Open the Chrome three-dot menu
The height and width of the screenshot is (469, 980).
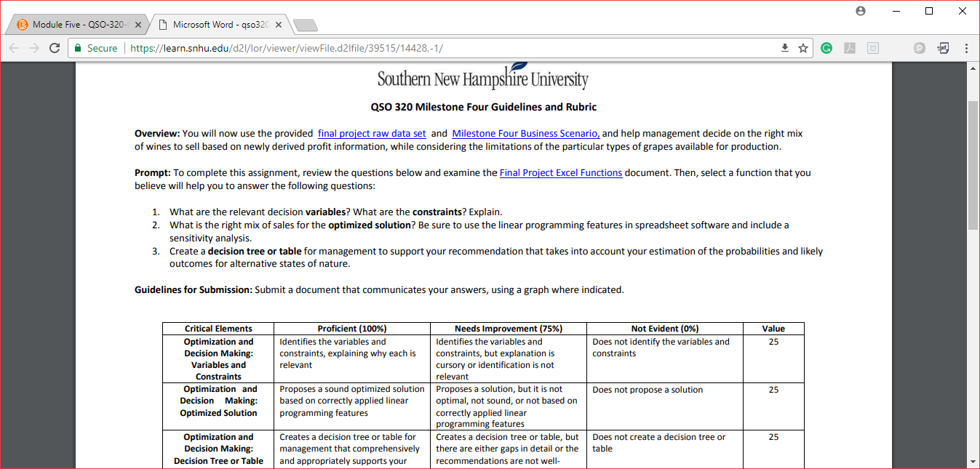[966, 48]
